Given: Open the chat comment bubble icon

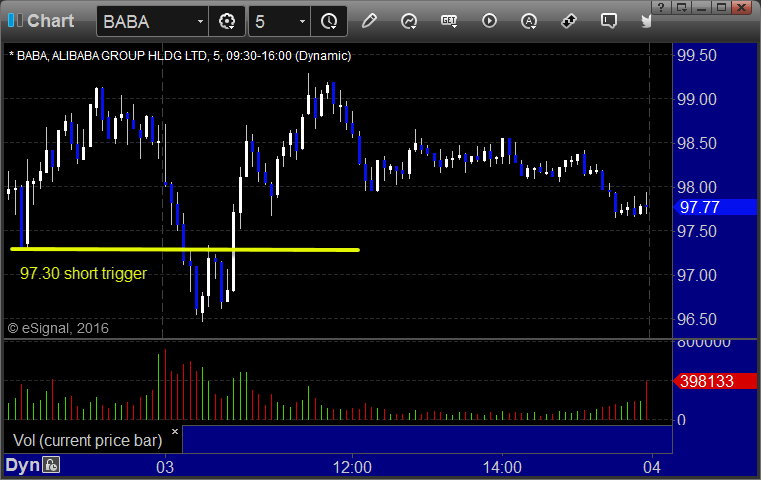Looking at the screenshot, I should click(609, 21).
